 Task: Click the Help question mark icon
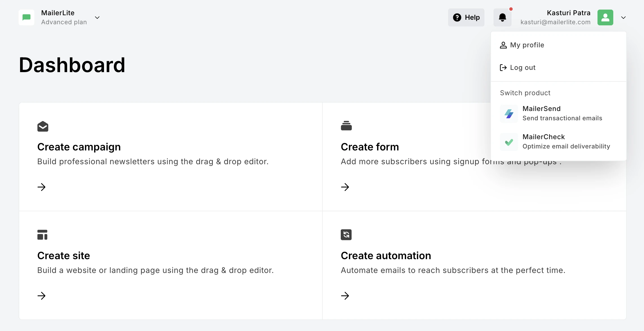[x=457, y=17]
